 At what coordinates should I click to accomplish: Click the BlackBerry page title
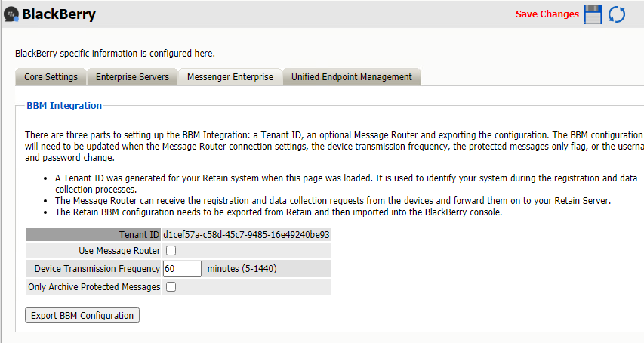[x=59, y=14]
